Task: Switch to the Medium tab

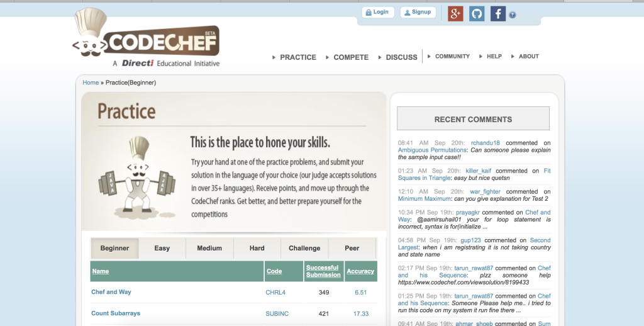Action: coord(209,249)
